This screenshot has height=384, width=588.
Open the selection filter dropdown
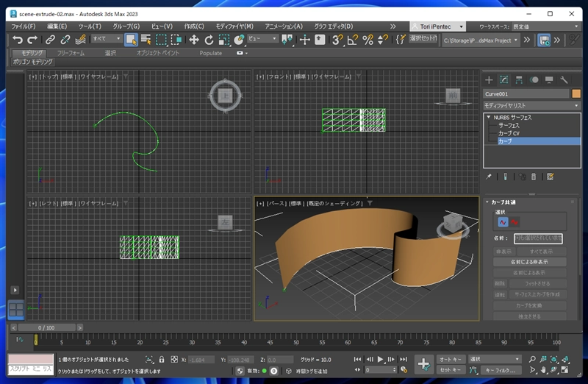pos(107,39)
